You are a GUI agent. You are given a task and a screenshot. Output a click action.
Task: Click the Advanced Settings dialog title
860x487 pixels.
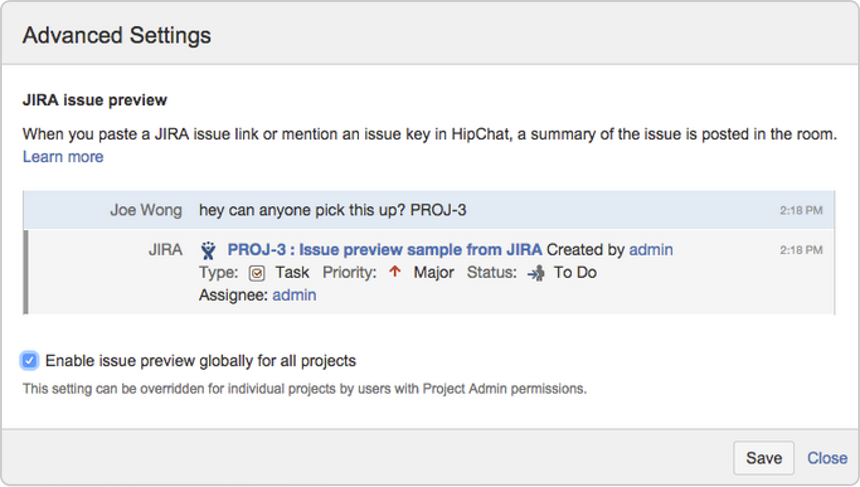[117, 35]
